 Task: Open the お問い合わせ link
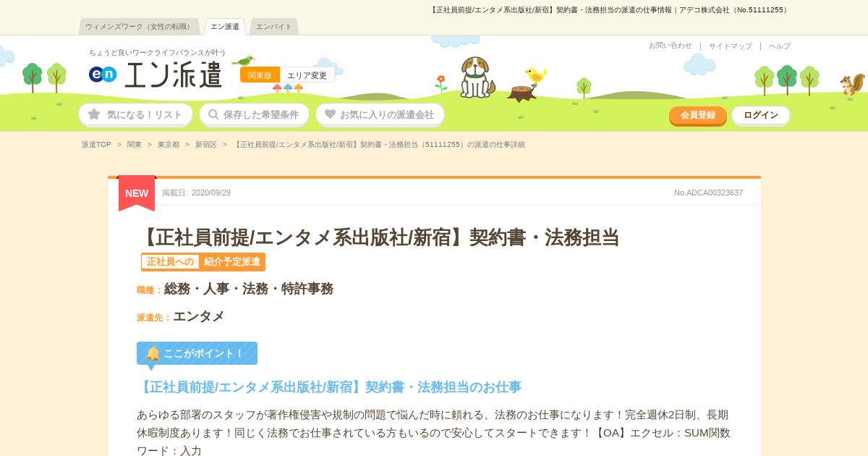click(x=671, y=46)
